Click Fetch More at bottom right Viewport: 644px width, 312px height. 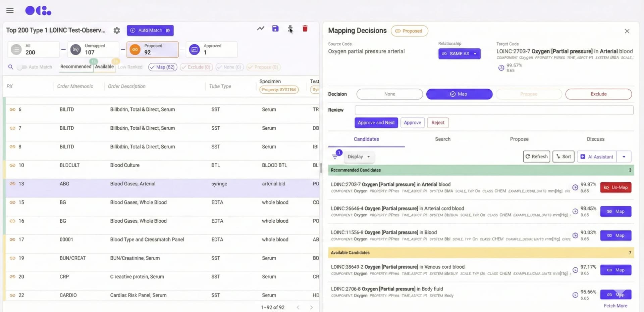615,306
